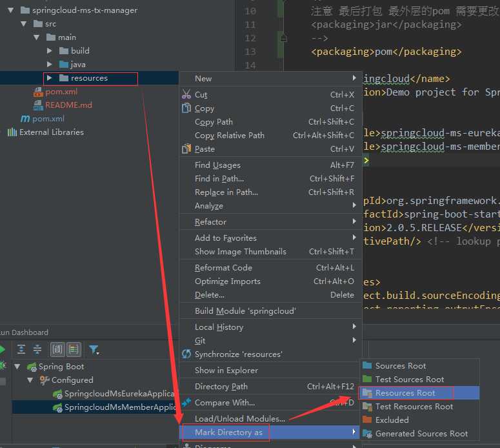Open the Git submenu
Screen dimensions: 500x448
tap(270, 340)
